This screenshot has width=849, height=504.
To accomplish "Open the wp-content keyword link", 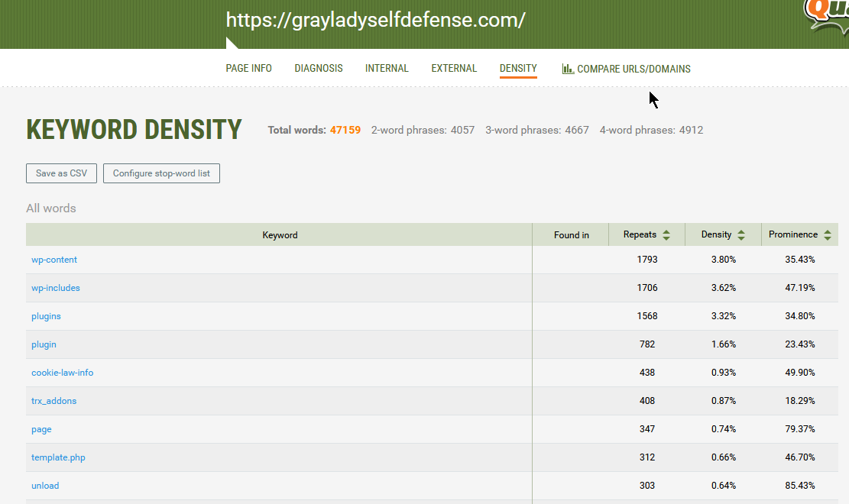I will coord(54,260).
